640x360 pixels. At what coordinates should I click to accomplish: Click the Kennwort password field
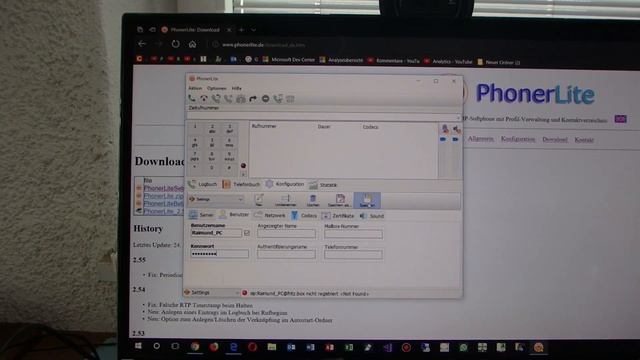(x=219, y=254)
